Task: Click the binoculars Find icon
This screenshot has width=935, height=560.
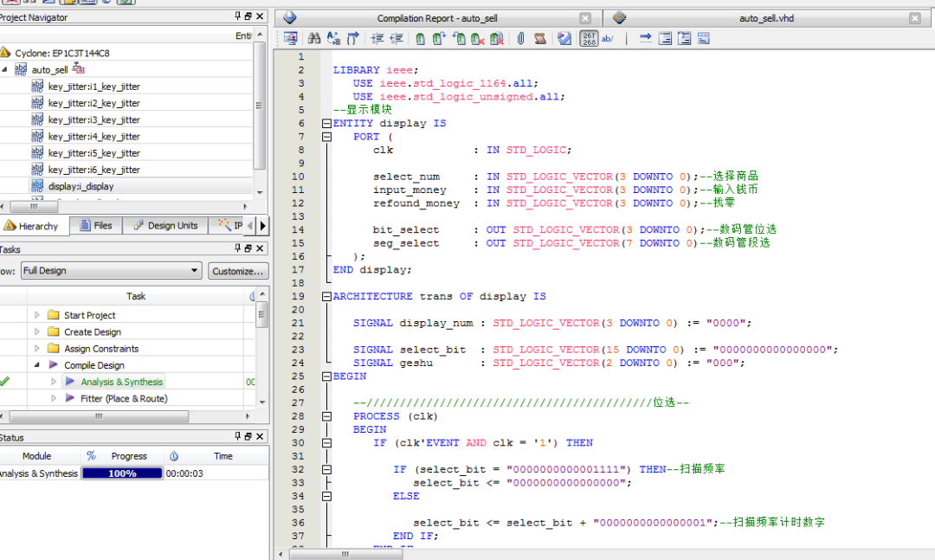Action: coord(314,38)
